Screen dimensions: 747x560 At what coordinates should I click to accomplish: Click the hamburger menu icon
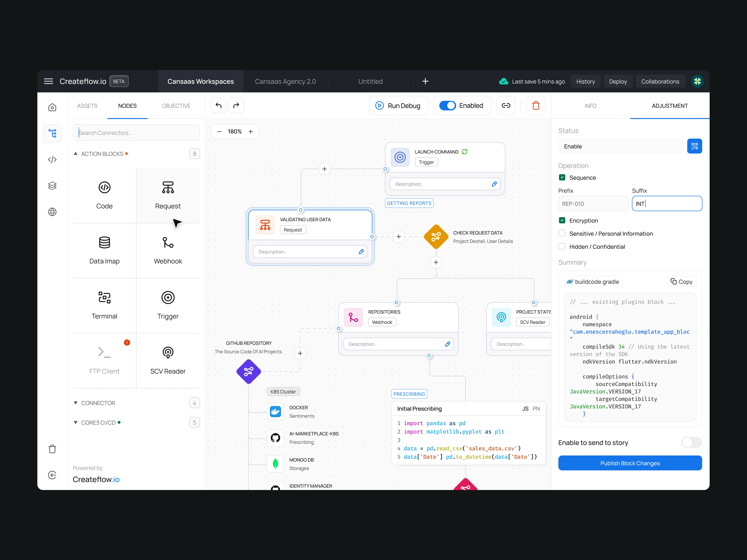tap(49, 81)
